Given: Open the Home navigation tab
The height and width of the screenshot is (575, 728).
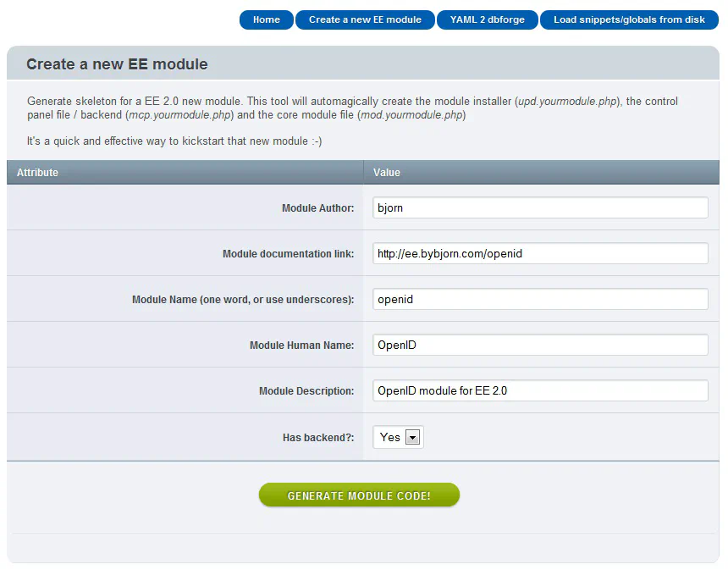Looking at the screenshot, I should (x=266, y=20).
